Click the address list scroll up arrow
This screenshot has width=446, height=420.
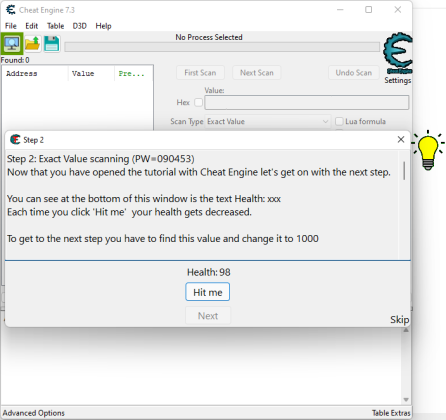click(x=406, y=330)
